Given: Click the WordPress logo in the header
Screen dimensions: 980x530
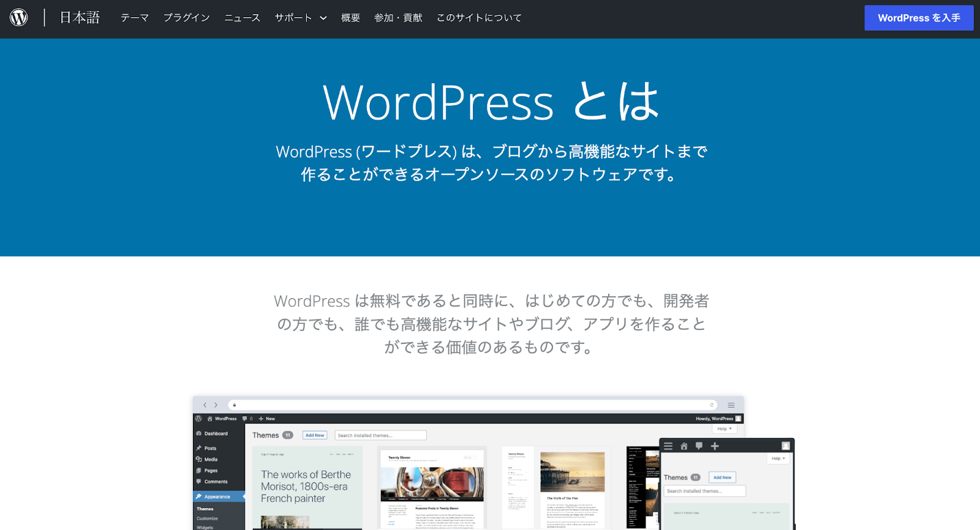Looking at the screenshot, I should click(19, 17).
